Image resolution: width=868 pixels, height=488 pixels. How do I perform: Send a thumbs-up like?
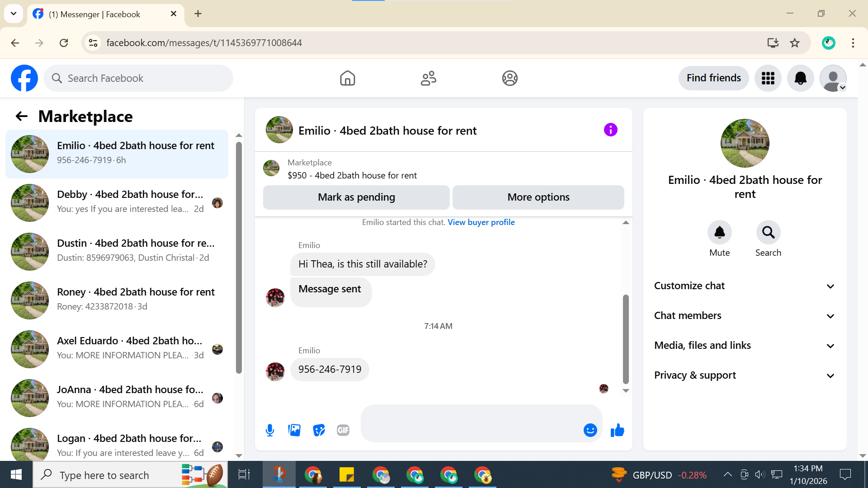pos(617,430)
